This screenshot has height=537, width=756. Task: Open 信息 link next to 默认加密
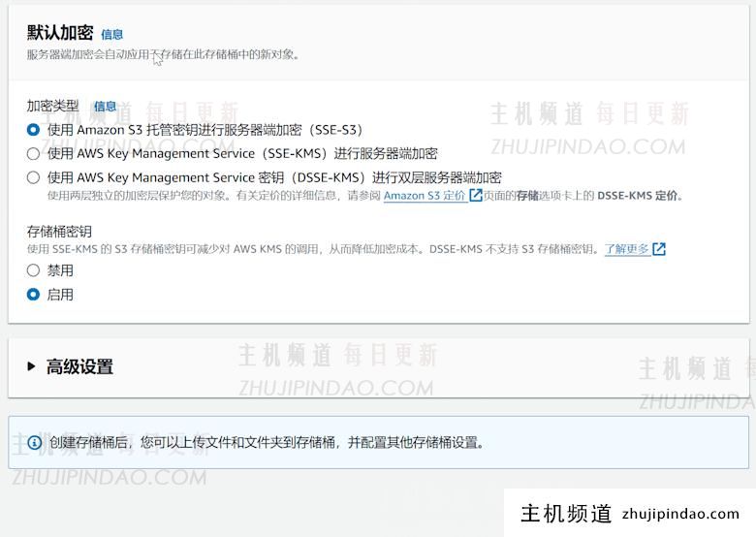click(111, 34)
